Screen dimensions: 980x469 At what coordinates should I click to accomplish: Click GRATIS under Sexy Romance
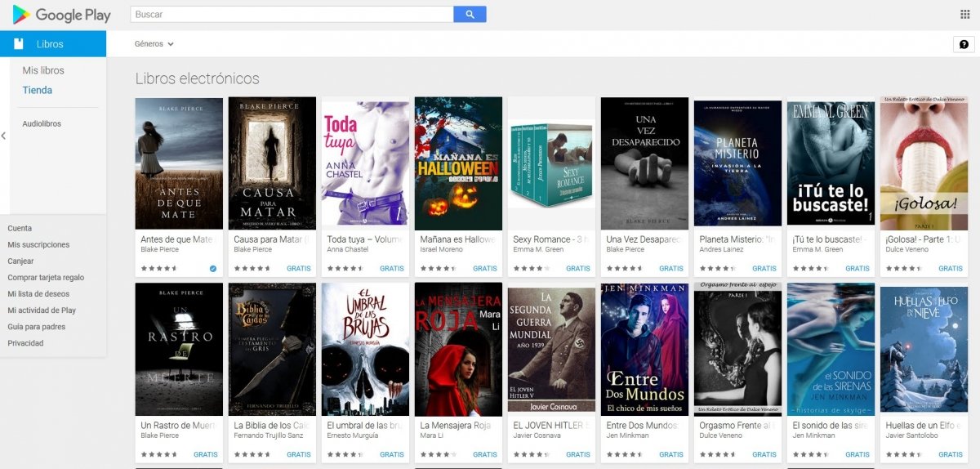click(x=578, y=268)
